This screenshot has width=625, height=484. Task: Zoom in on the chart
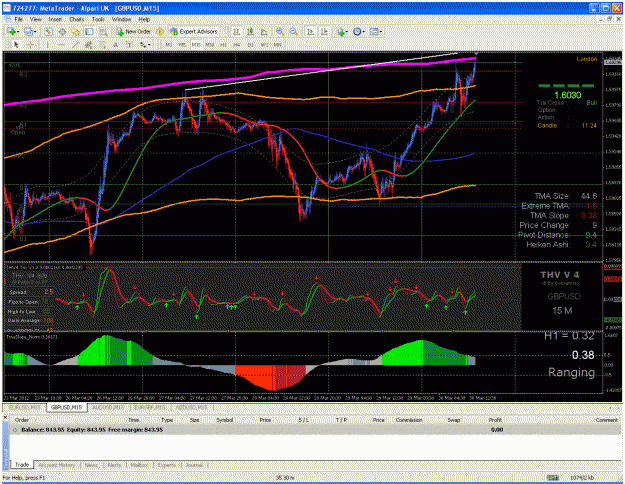click(x=280, y=31)
